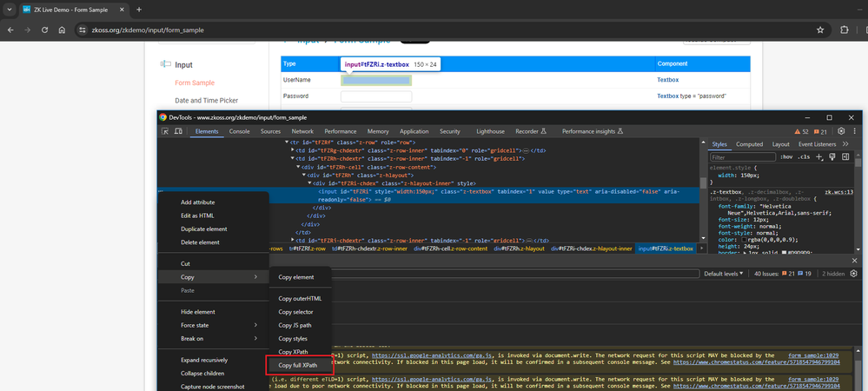Expand the tr tfZRf row node
Screen dimensions: 868x391
click(x=286, y=142)
